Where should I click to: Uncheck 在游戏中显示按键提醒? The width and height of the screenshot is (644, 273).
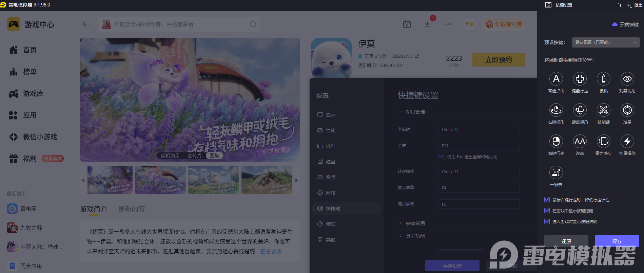547,211
